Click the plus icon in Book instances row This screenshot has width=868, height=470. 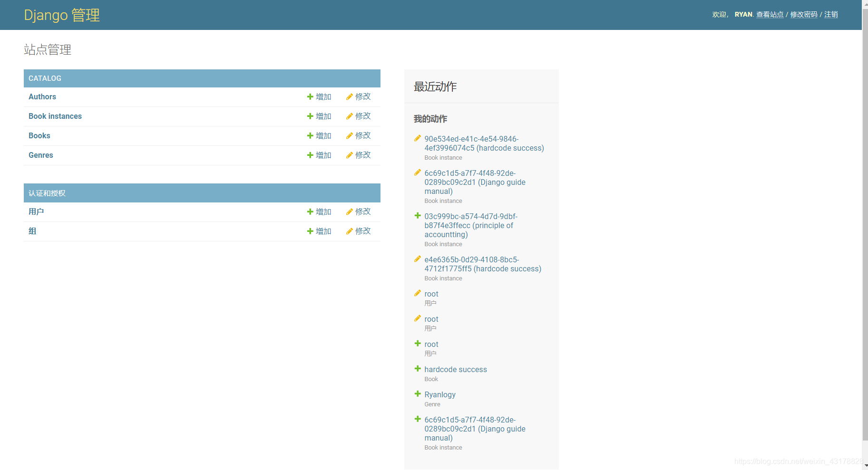point(310,116)
